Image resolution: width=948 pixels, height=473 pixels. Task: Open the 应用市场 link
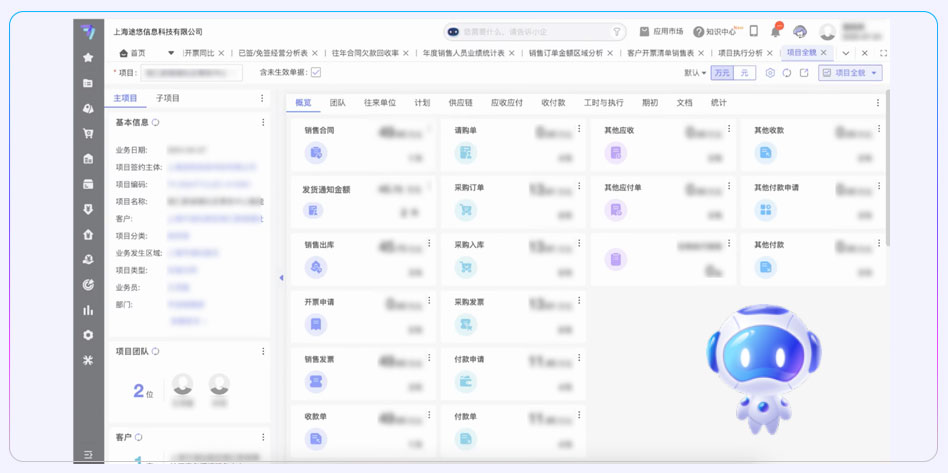coord(661,31)
